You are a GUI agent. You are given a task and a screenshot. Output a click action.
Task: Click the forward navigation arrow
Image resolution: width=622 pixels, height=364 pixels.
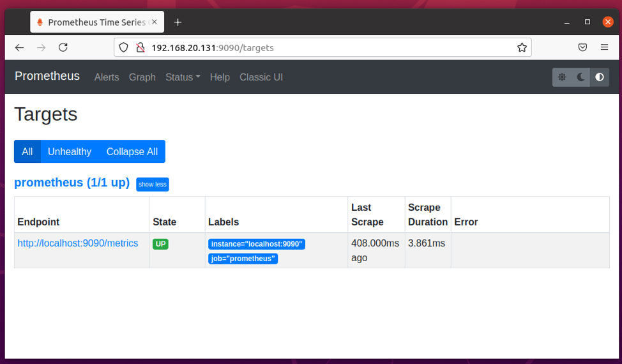(42, 48)
